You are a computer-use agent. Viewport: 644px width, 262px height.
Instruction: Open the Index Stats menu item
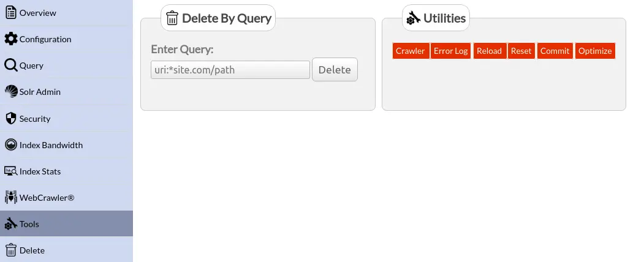click(x=40, y=171)
